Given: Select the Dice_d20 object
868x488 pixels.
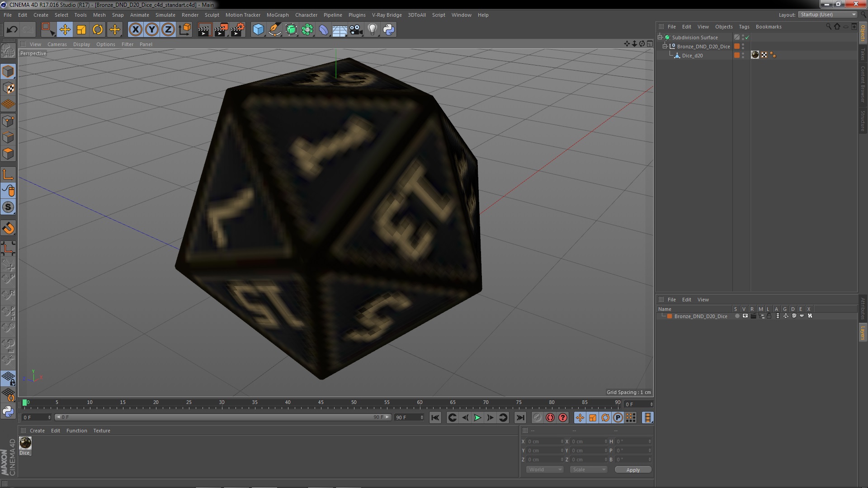Looking at the screenshot, I should coord(692,56).
